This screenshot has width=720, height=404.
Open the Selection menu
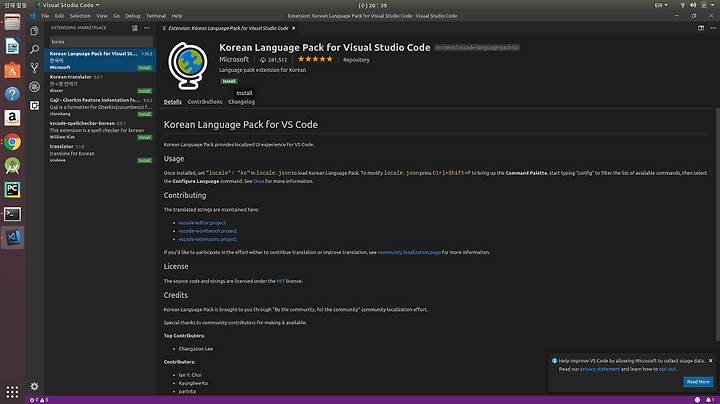(x=80, y=16)
